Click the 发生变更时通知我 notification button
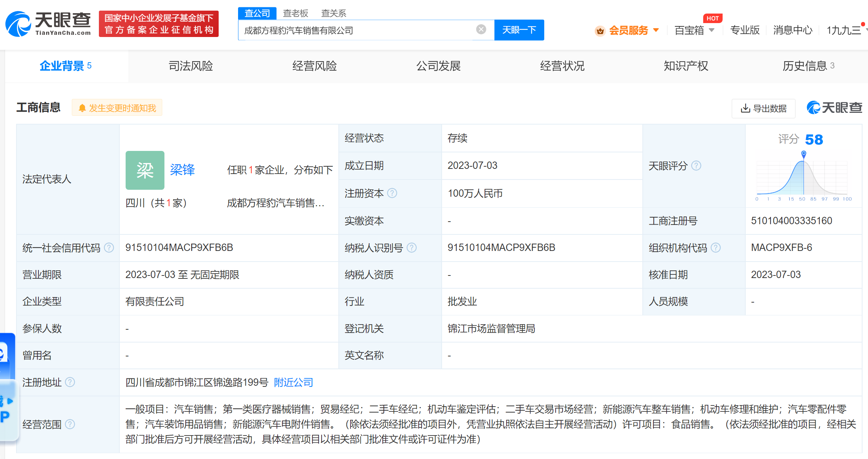This screenshot has height=459, width=868. pos(117,108)
